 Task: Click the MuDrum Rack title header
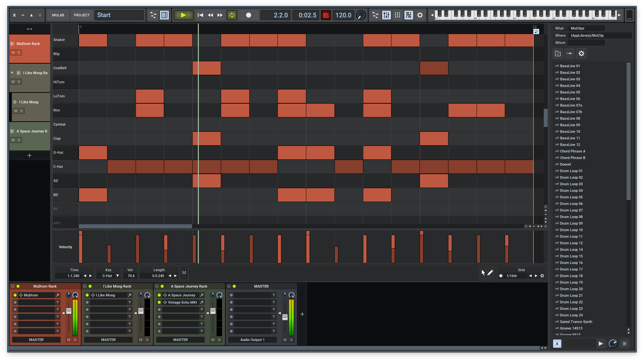45,286
